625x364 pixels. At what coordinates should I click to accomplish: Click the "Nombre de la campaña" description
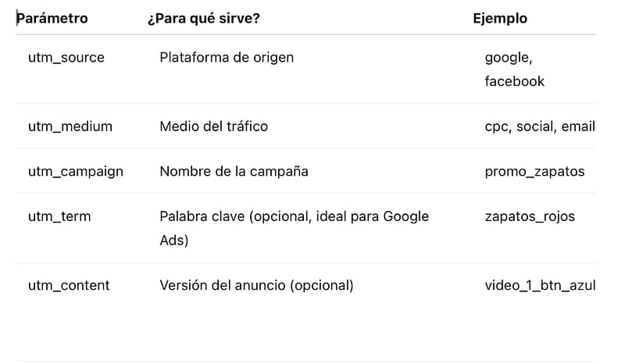click(x=234, y=172)
